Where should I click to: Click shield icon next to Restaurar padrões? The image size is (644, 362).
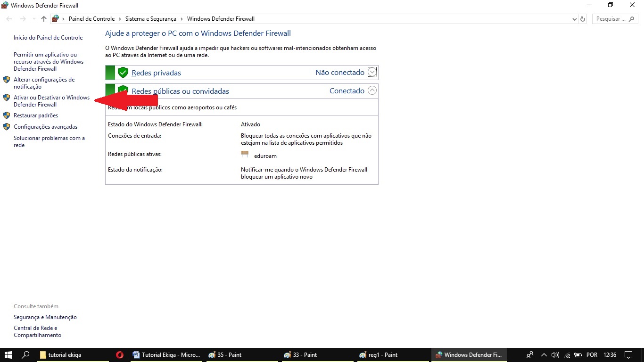coord(7,115)
